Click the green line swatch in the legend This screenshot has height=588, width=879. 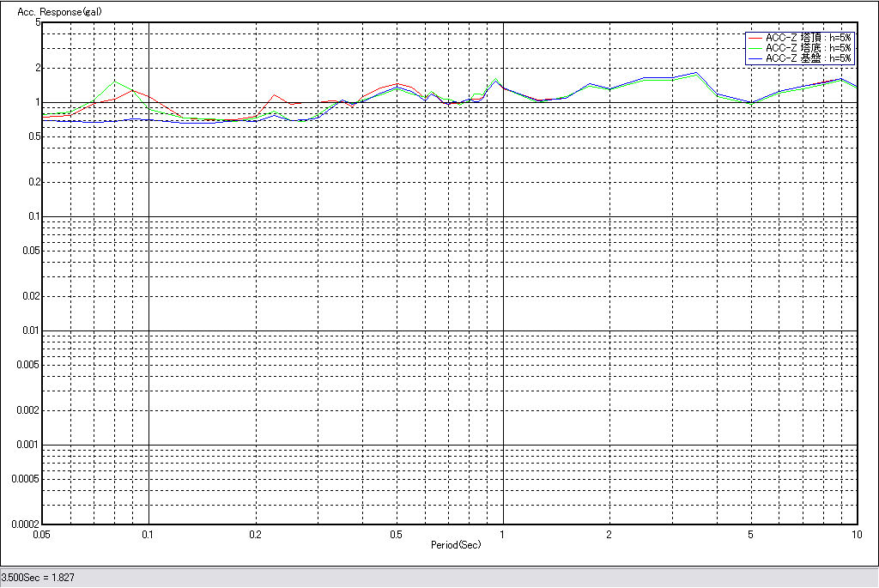click(755, 48)
